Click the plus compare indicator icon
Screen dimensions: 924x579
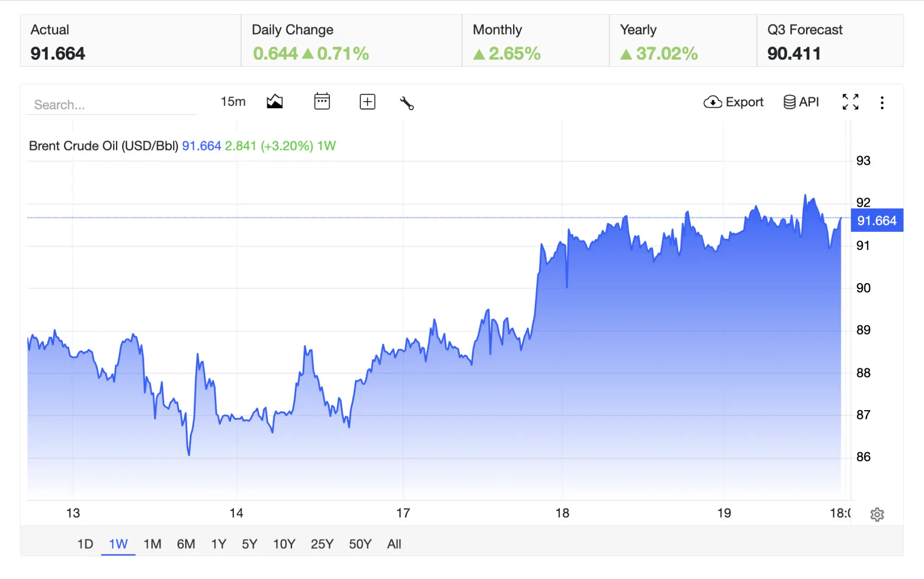pyautogui.click(x=367, y=101)
